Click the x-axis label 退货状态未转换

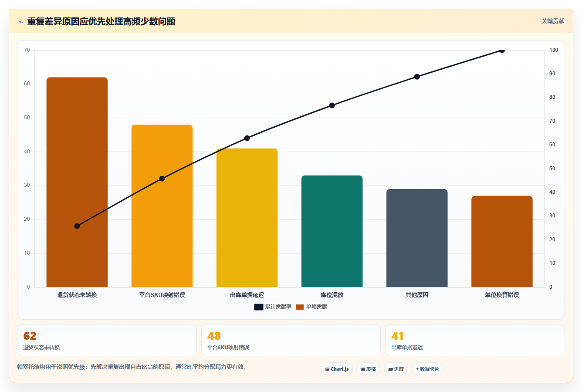point(77,295)
